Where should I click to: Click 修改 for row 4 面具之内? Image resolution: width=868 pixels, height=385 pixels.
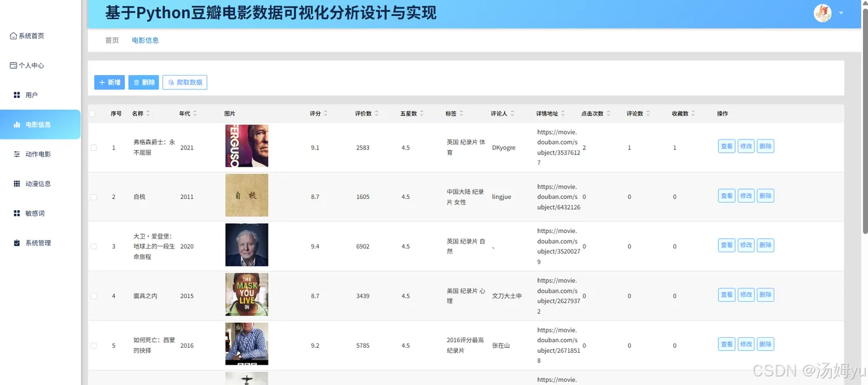746,295
